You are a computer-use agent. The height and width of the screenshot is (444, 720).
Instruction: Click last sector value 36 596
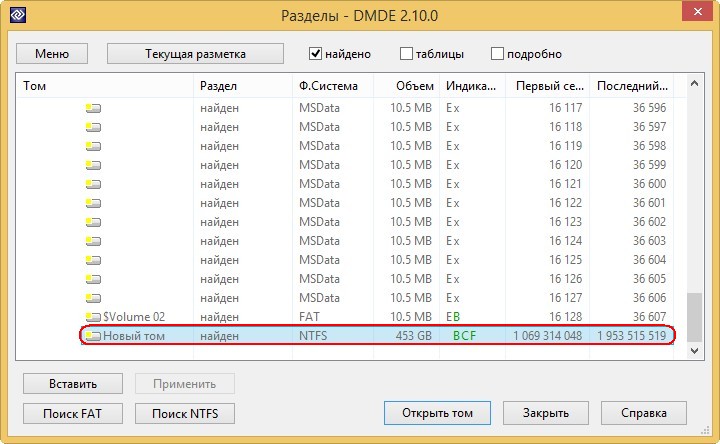[649, 108]
